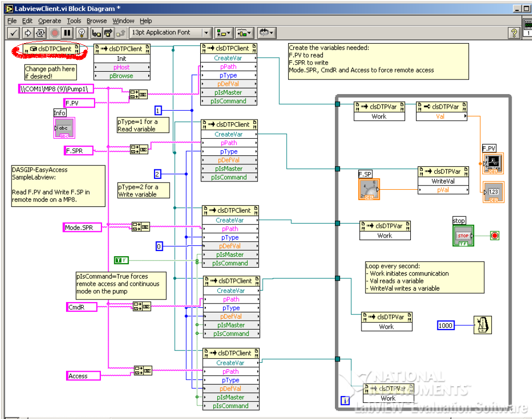The image size is (532, 419).
Task: Click the concatenate strings node next to F.PV
Action: (x=138, y=94)
